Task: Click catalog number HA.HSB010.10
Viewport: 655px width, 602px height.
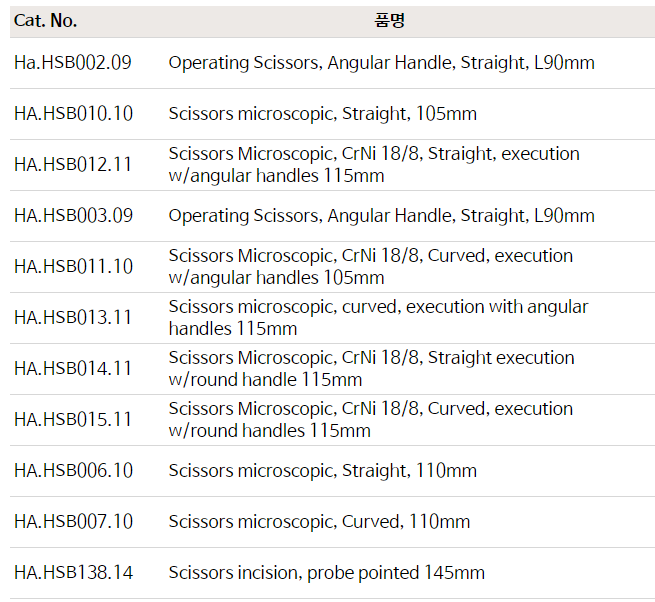Action: pos(73,114)
